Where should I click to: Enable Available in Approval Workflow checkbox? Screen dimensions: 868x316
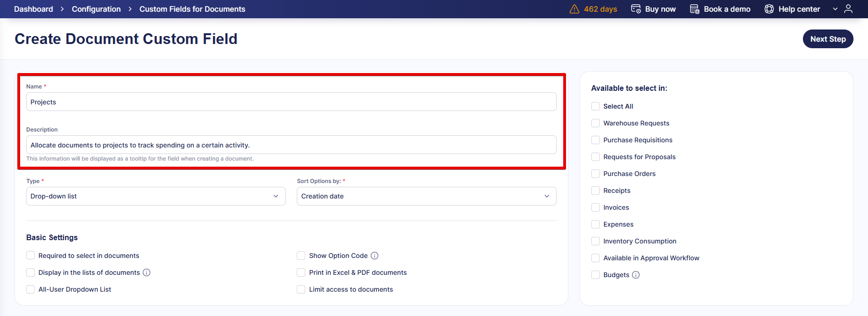pos(596,258)
